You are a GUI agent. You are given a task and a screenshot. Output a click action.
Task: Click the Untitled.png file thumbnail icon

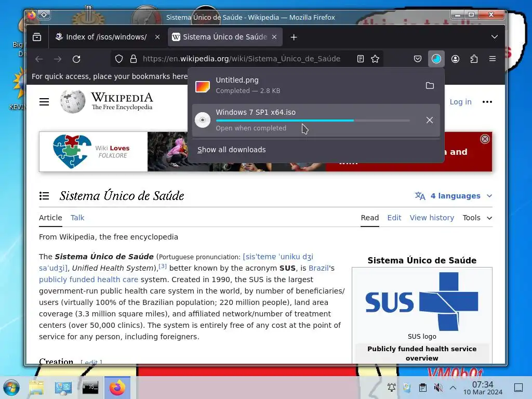tap(203, 87)
